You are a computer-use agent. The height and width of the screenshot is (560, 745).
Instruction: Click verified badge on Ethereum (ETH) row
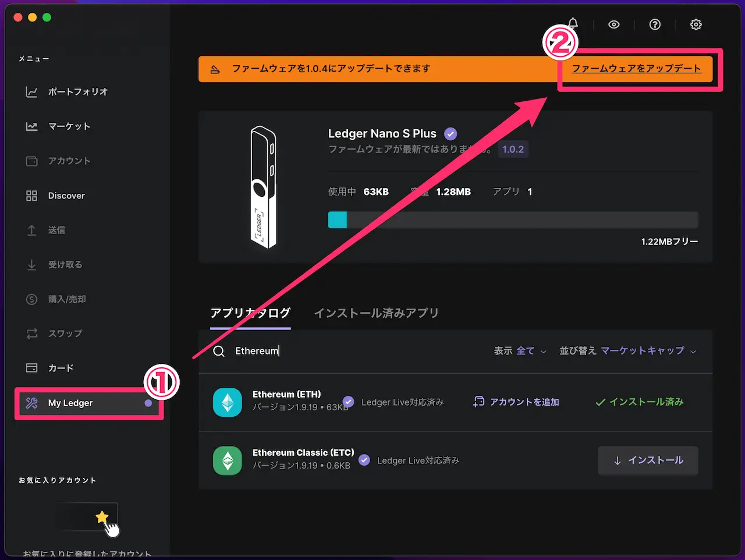pos(348,402)
